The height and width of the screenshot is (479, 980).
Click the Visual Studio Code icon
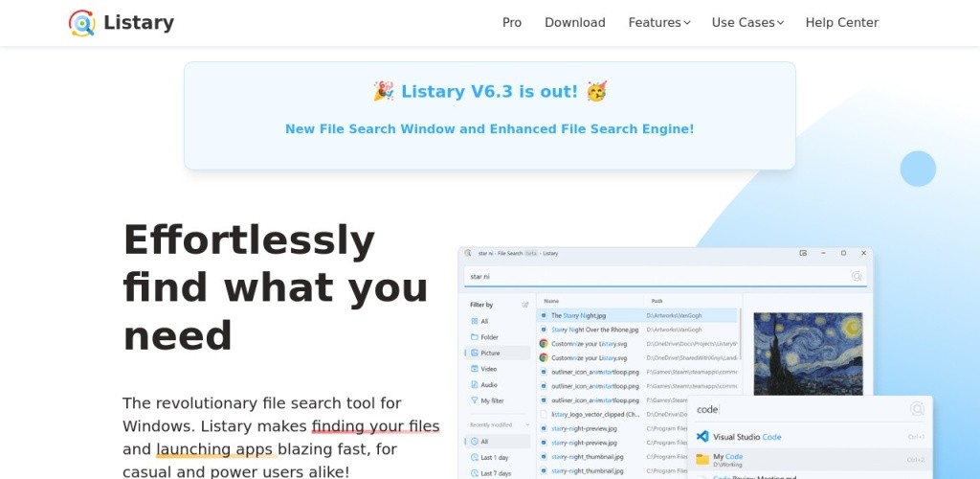pos(702,437)
